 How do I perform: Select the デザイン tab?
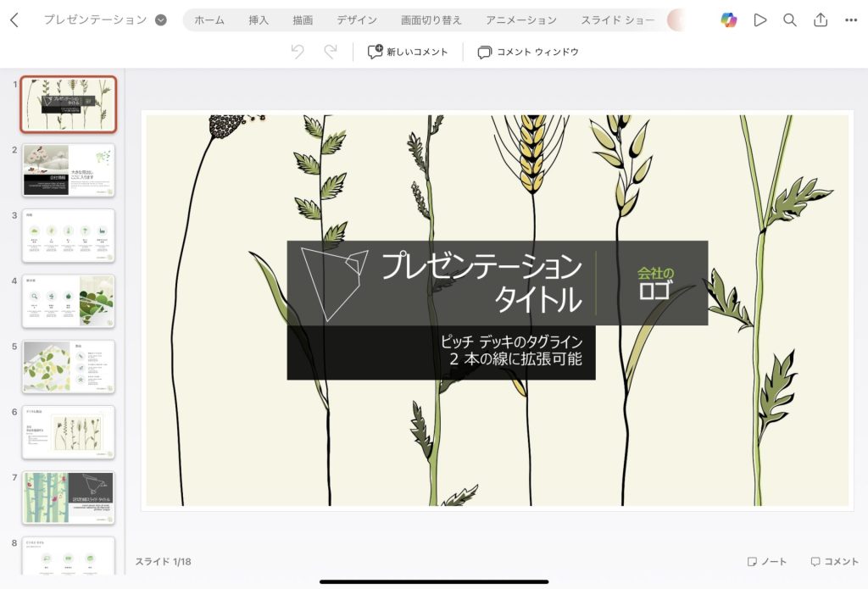pos(357,20)
